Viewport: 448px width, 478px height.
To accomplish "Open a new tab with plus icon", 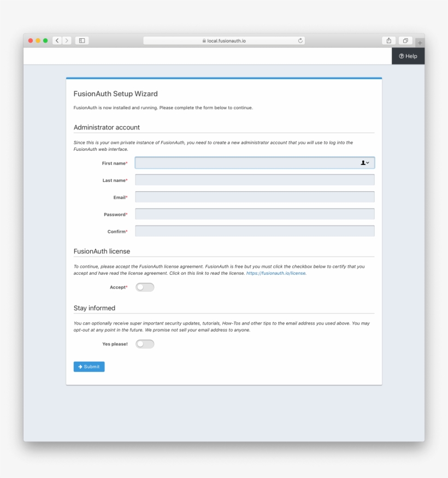I will click(x=420, y=42).
